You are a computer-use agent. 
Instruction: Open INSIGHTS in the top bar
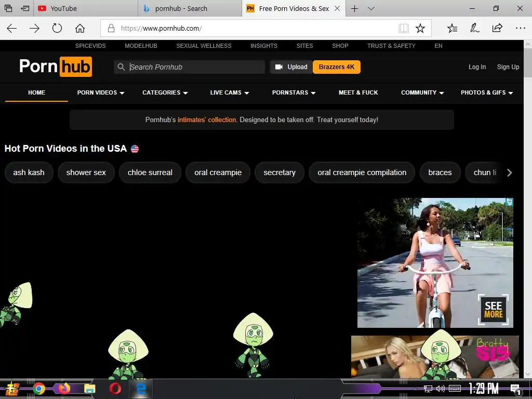263,46
